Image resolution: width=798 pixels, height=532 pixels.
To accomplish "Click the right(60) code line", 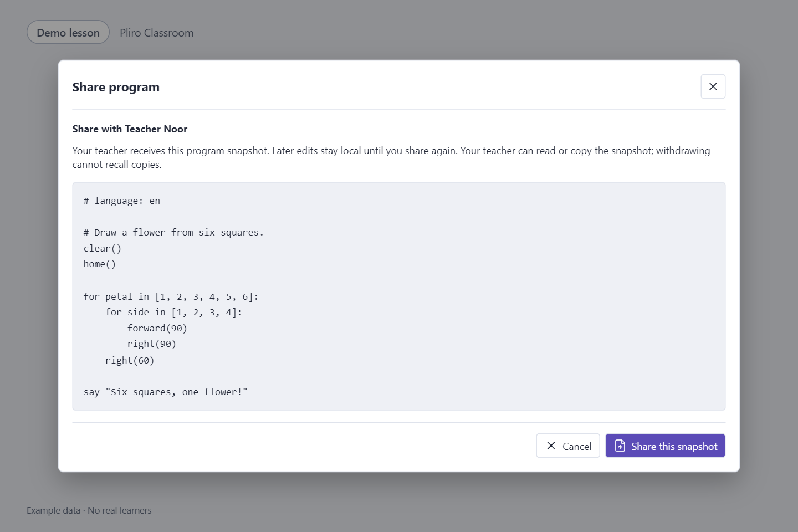I will click(130, 360).
